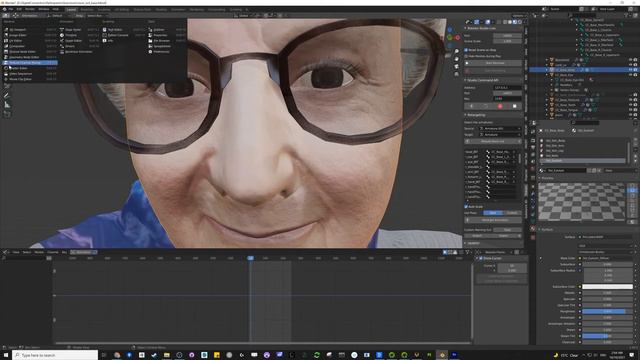640x360 pixels.
Task: Select the Current option for Use Pose
Action: 512,213
